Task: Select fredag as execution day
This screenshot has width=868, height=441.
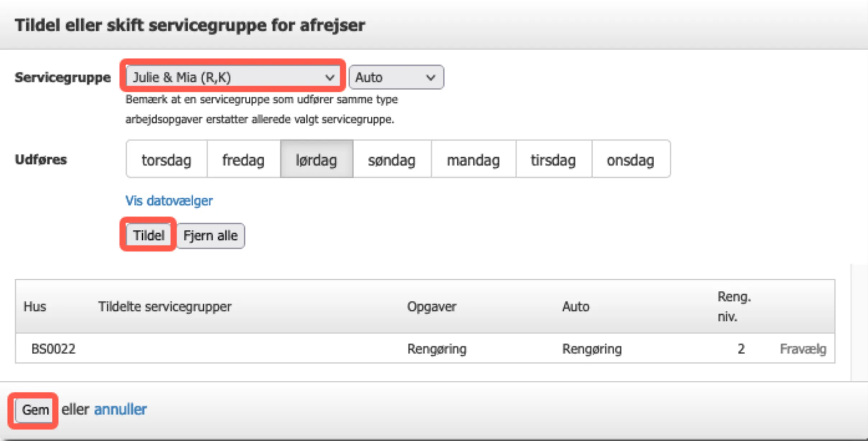Action: coord(243,160)
